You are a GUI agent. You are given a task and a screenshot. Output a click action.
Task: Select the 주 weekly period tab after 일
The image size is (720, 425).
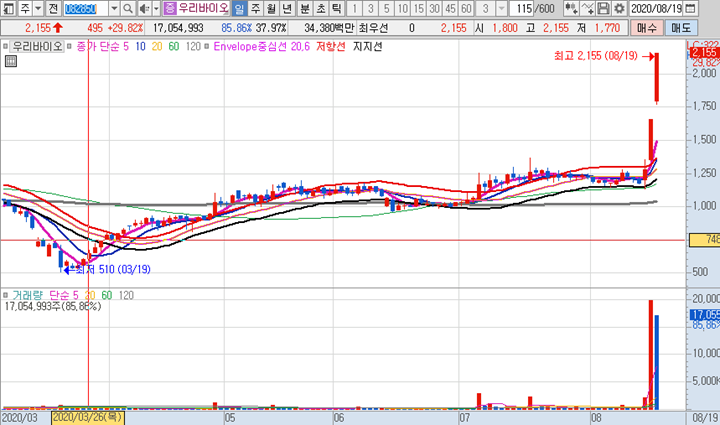click(x=255, y=8)
